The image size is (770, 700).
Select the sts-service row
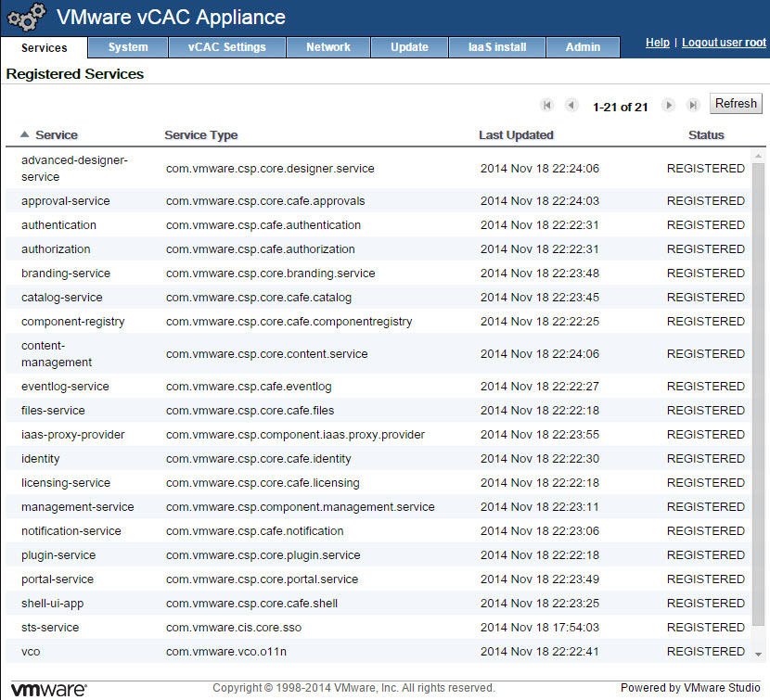pyautogui.click(x=50, y=628)
